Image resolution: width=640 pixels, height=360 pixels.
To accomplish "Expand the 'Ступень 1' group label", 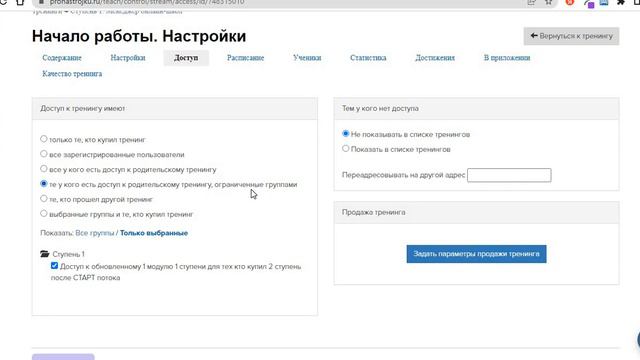I will coord(69,254).
